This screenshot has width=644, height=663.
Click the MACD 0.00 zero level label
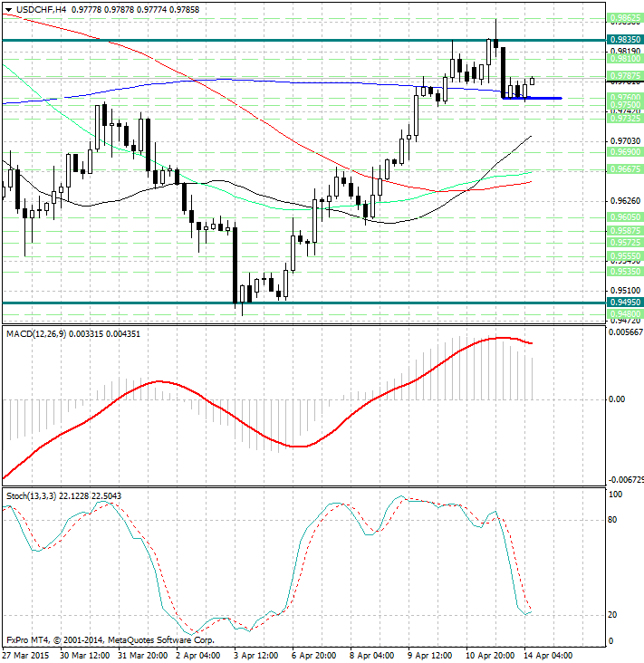[x=617, y=399]
